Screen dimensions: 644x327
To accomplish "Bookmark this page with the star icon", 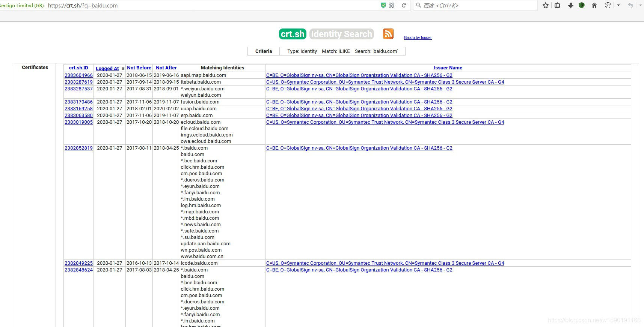I will 546,5.
